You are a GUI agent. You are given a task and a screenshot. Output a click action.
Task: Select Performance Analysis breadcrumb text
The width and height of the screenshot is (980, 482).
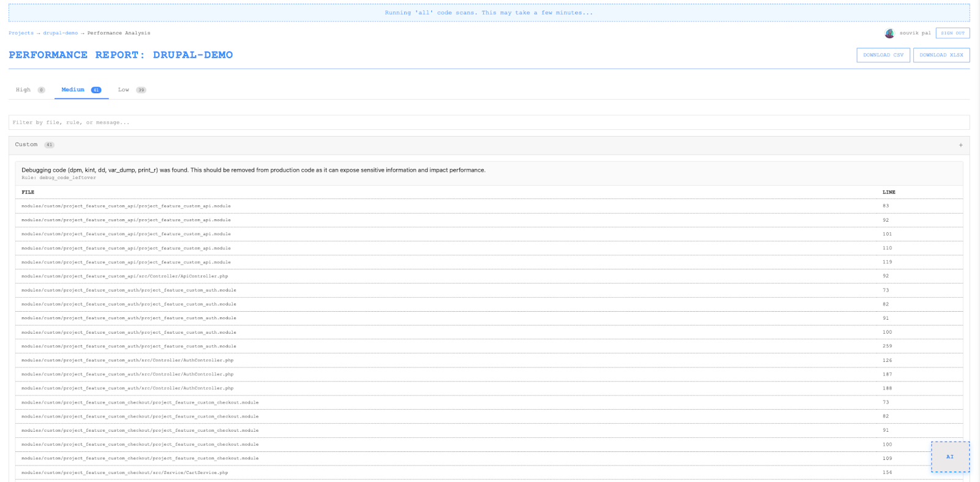tap(119, 33)
